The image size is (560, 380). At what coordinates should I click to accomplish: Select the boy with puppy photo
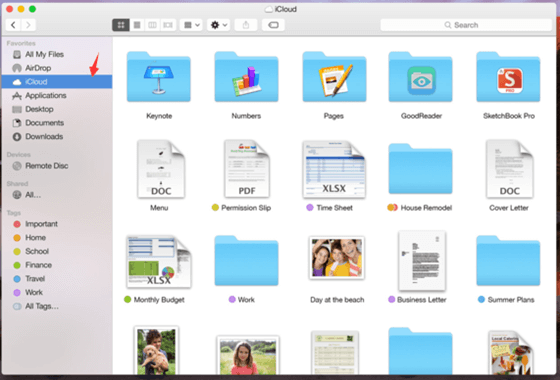[x=156, y=350]
